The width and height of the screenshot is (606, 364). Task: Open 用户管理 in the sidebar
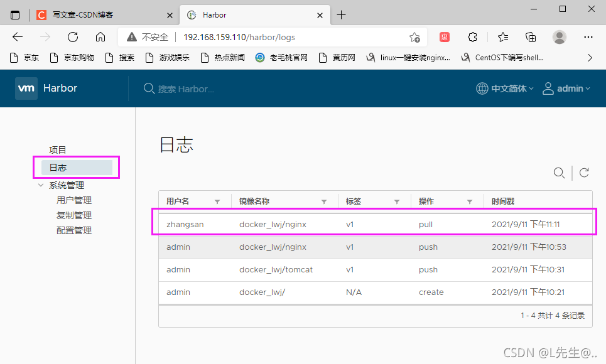coord(74,200)
